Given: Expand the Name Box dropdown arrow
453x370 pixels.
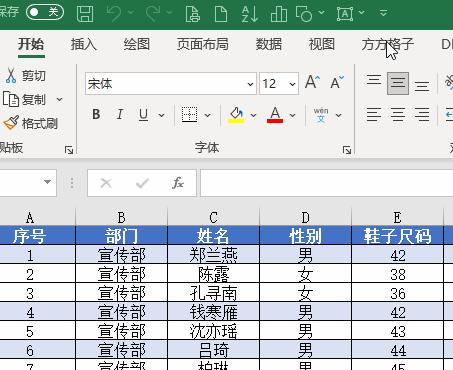Looking at the screenshot, I should pyautogui.click(x=47, y=182).
